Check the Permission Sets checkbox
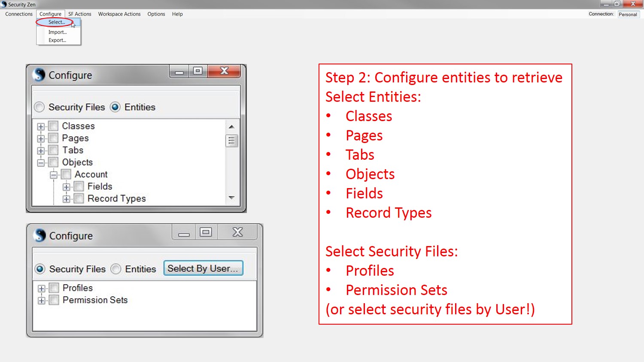This screenshot has width=644, height=362. pyautogui.click(x=53, y=300)
